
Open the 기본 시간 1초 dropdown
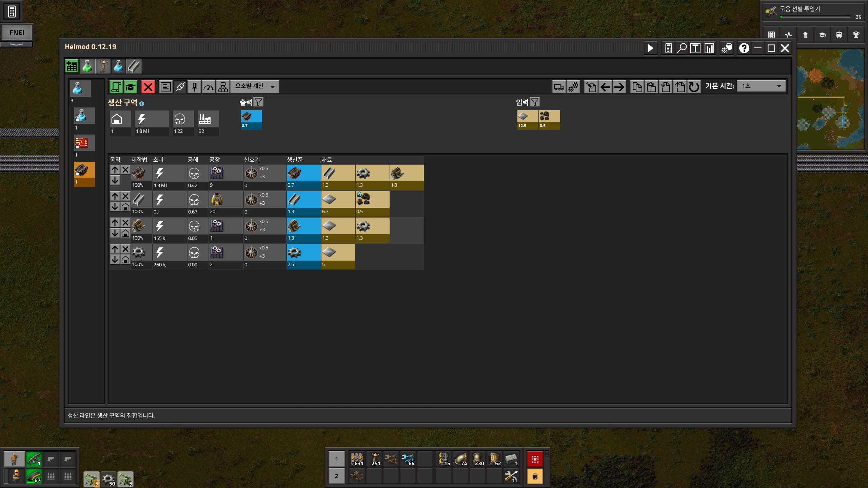pyautogui.click(x=762, y=86)
